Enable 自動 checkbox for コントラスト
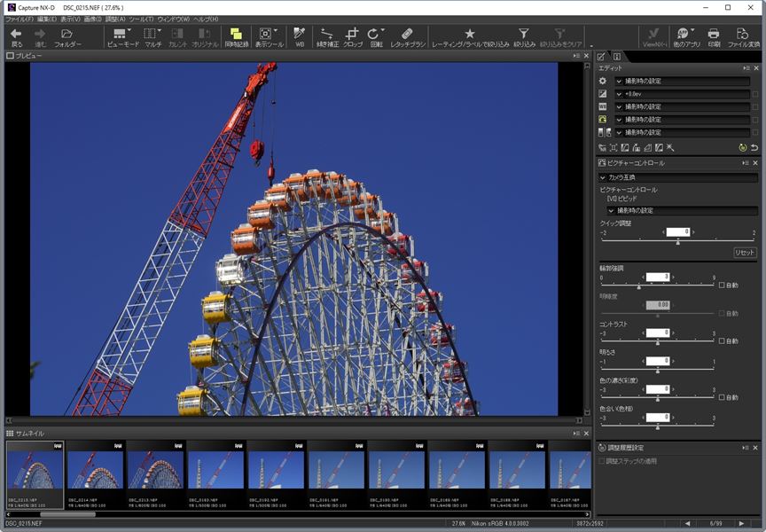 pos(722,341)
